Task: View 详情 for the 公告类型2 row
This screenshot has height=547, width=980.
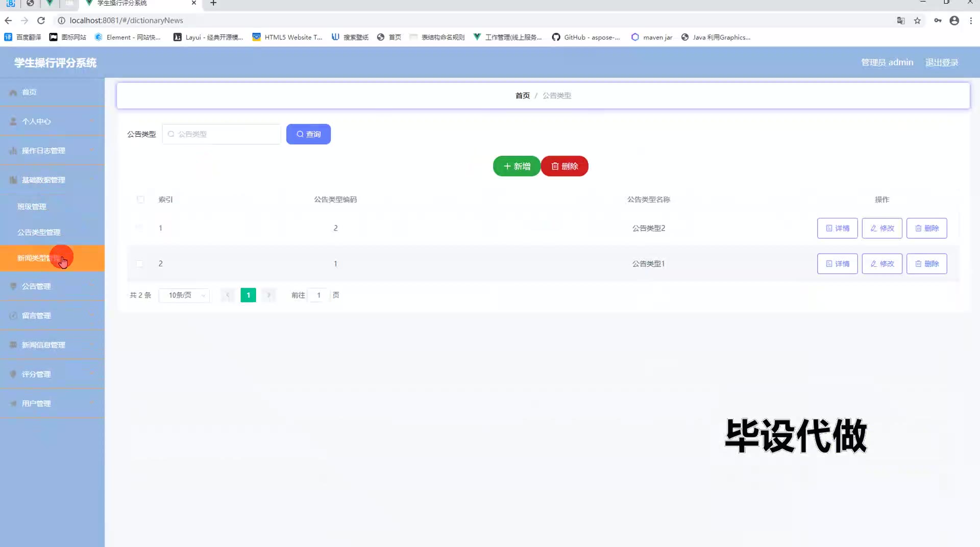Action: click(x=837, y=228)
